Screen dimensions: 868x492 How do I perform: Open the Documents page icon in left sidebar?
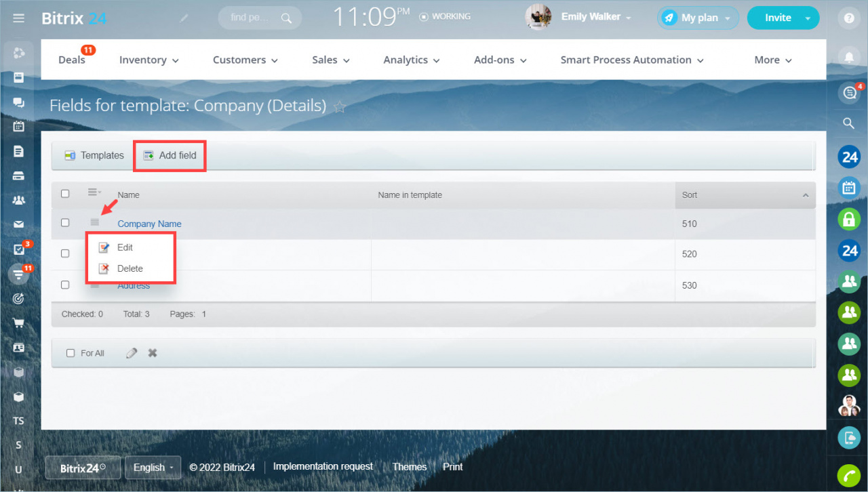[19, 151]
